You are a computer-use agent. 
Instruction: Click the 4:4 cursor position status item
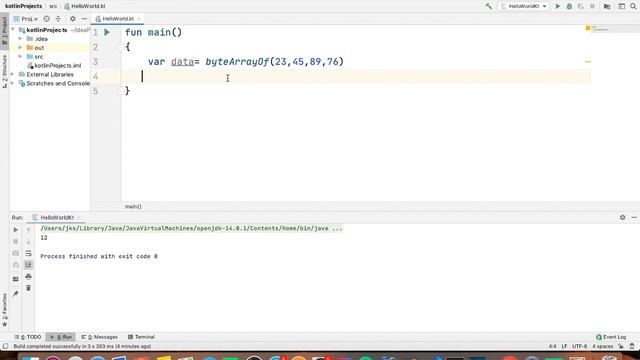pyautogui.click(x=552, y=347)
